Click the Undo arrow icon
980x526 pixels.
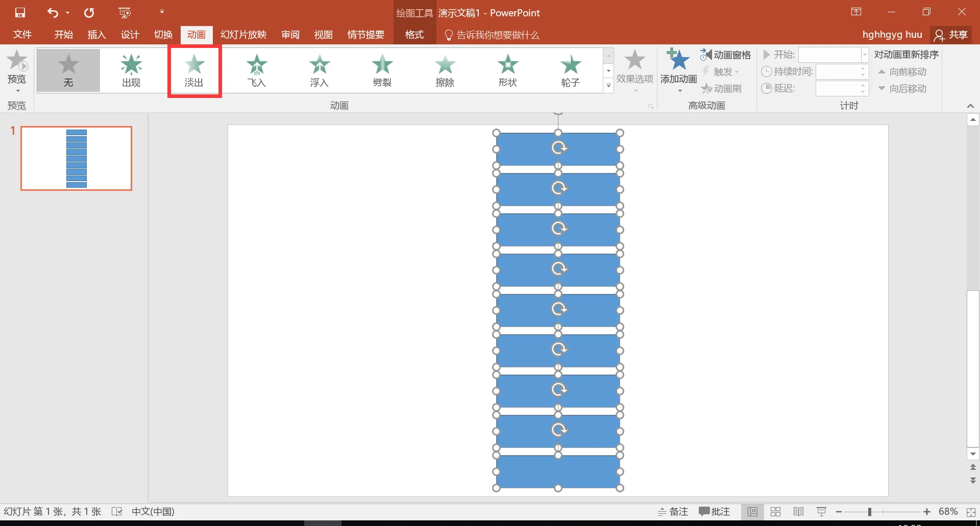point(53,13)
